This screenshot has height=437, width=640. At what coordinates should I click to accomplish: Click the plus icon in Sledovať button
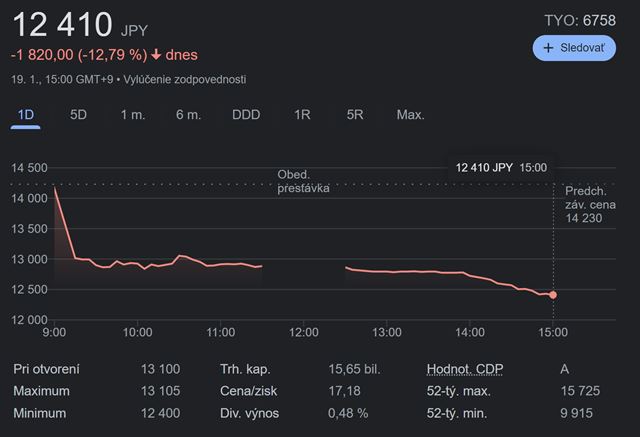tap(549, 48)
